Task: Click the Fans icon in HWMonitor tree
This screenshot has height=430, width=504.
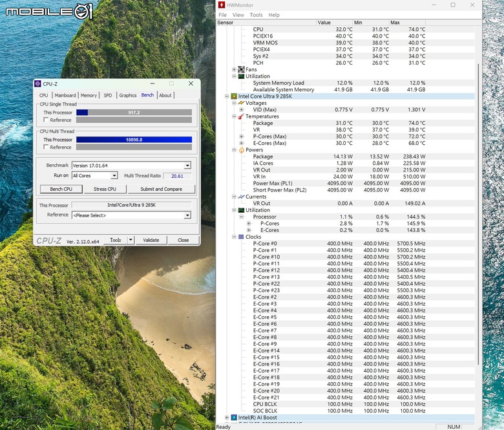Action: 241,69
